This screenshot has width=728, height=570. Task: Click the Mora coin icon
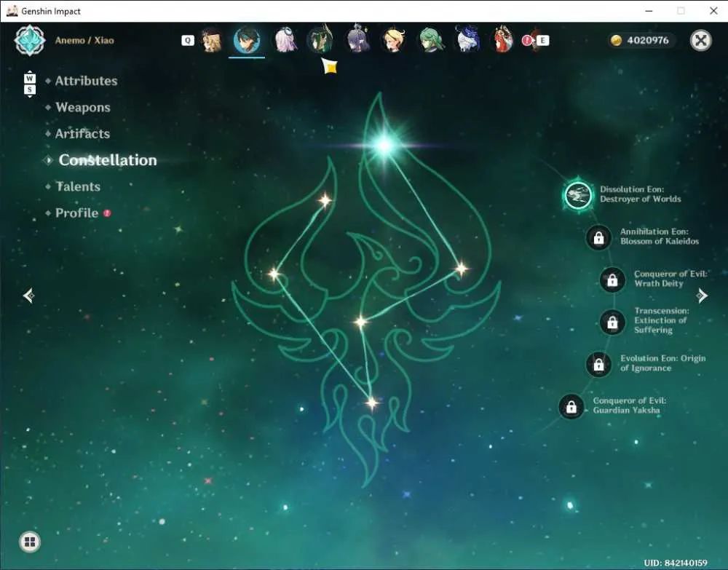(x=616, y=40)
